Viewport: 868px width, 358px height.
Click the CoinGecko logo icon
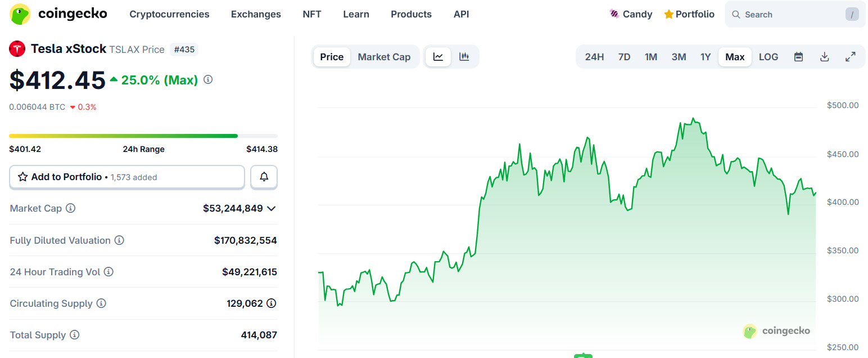tap(21, 14)
